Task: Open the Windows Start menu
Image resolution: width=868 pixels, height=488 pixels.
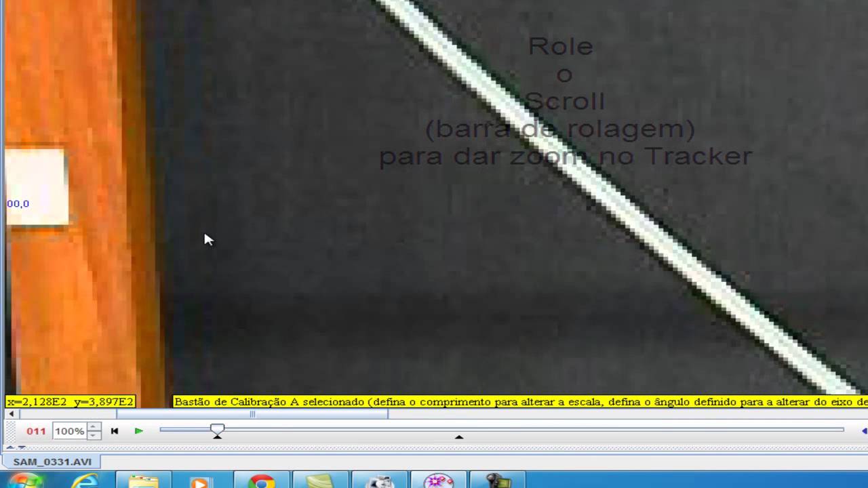Action: click(26, 481)
